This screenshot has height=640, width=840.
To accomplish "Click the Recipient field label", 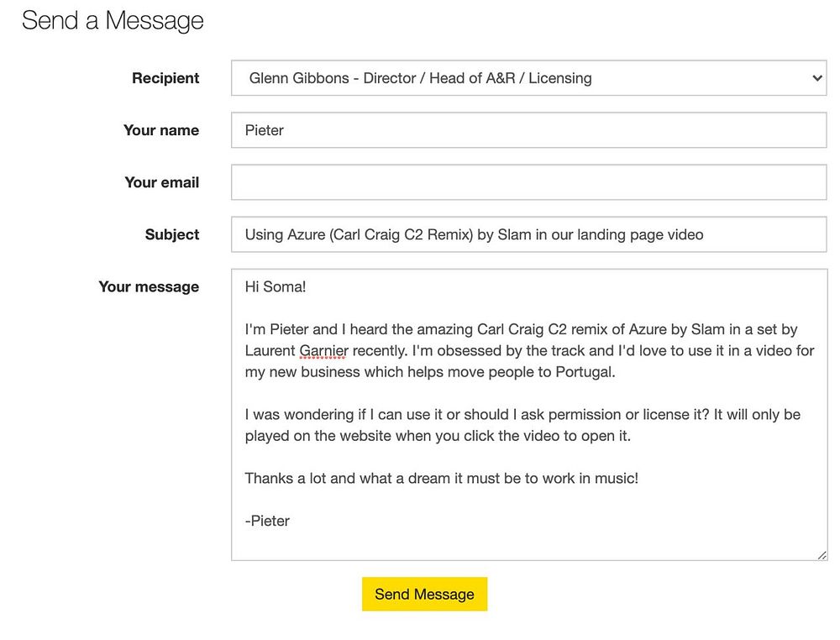I will [x=165, y=78].
